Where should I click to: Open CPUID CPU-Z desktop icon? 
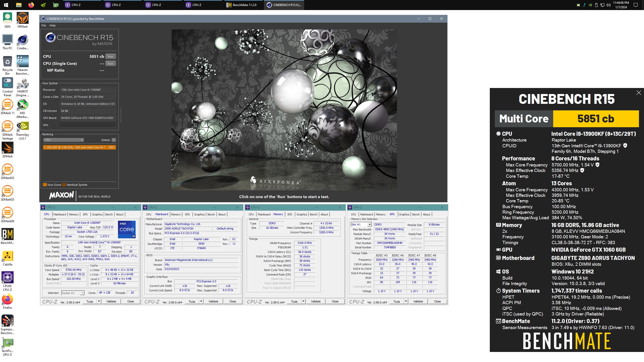click(x=7, y=282)
